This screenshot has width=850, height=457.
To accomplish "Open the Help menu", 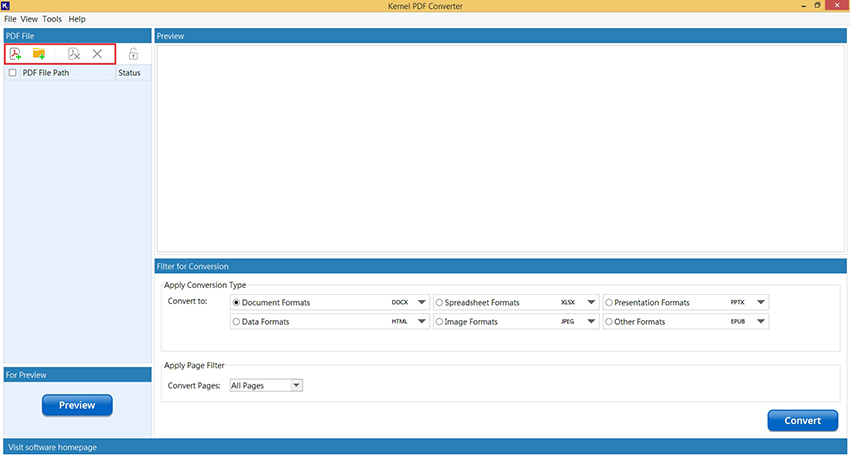I will point(77,19).
